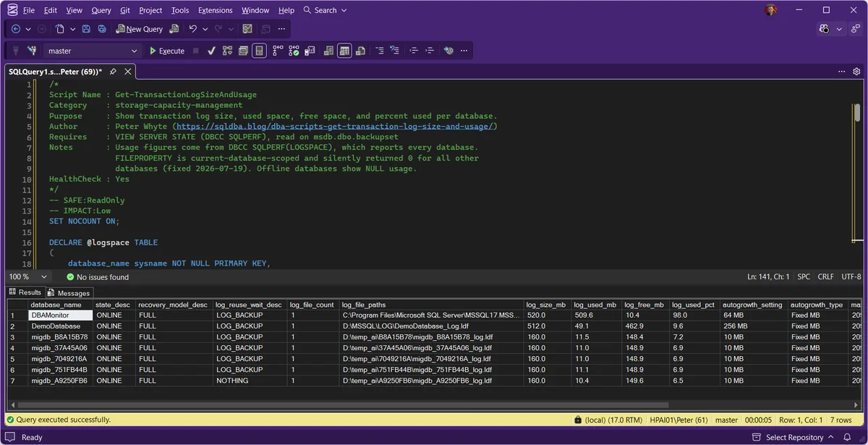The width and height of the screenshot is (868, 445).
Task: Click the comment out selected lines icon
Action: 379,51
